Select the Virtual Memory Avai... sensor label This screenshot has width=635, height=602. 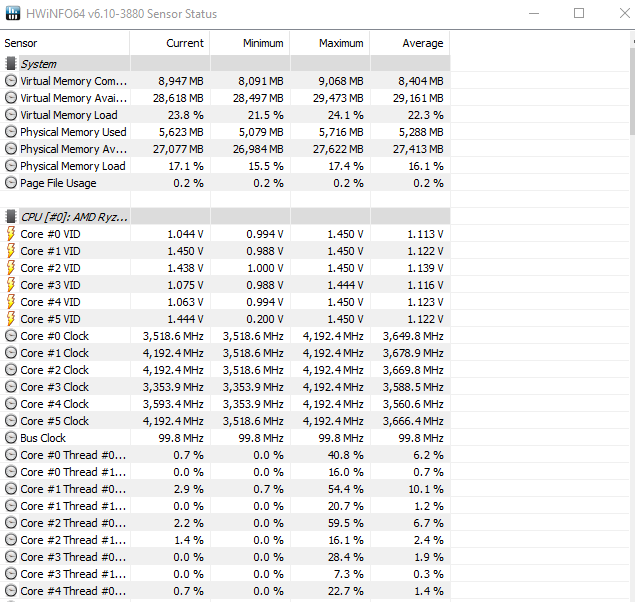(74, 98)
